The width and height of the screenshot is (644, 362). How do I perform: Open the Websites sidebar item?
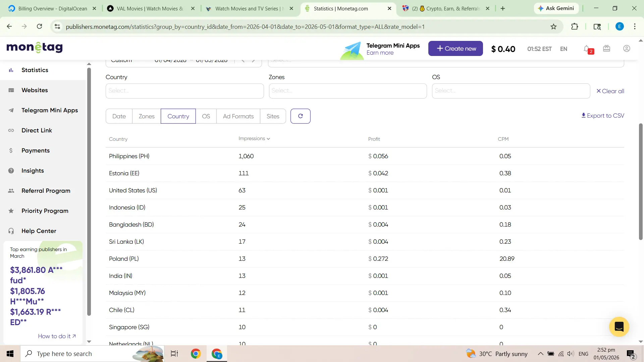coord(35,90)
